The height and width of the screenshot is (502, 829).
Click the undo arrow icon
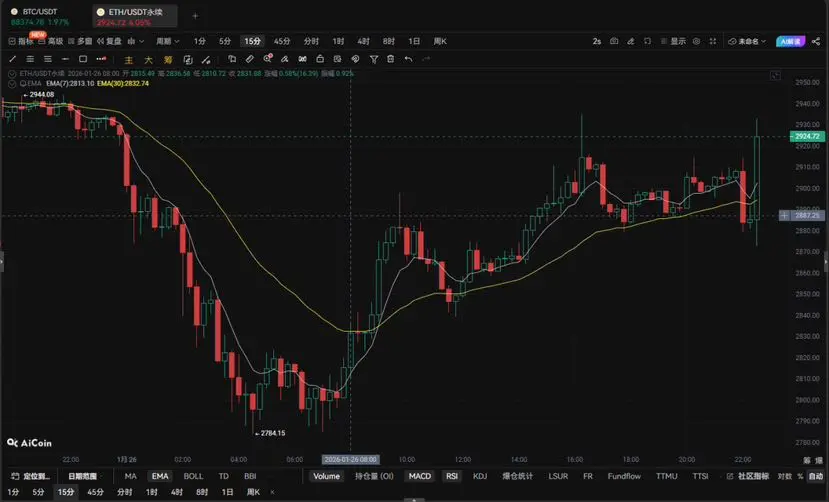click(408, 59)
